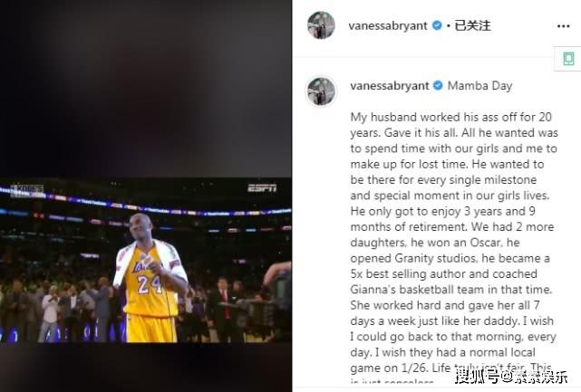Image resolution: width=581 pixels, height=392 pixels.
Task: Click the 搜狐号 watermark text
Action: click(477, 377)
